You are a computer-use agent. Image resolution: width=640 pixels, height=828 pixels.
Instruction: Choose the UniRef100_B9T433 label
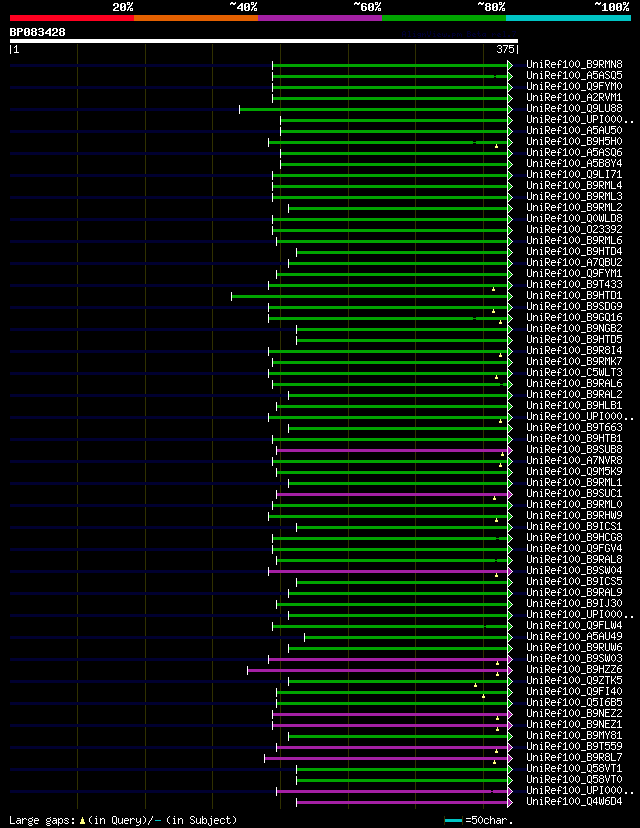pyautogui.click(x=574, y=285)
